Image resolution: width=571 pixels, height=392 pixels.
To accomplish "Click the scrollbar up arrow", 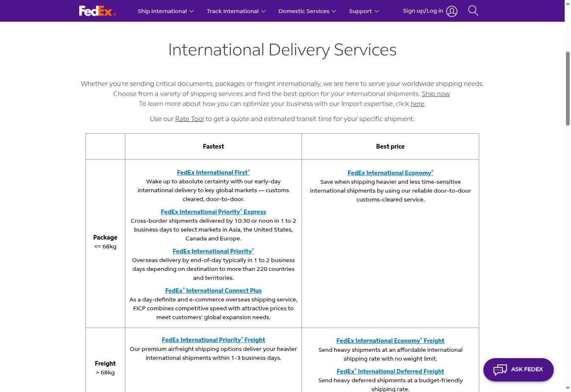I will coord(568,3).
